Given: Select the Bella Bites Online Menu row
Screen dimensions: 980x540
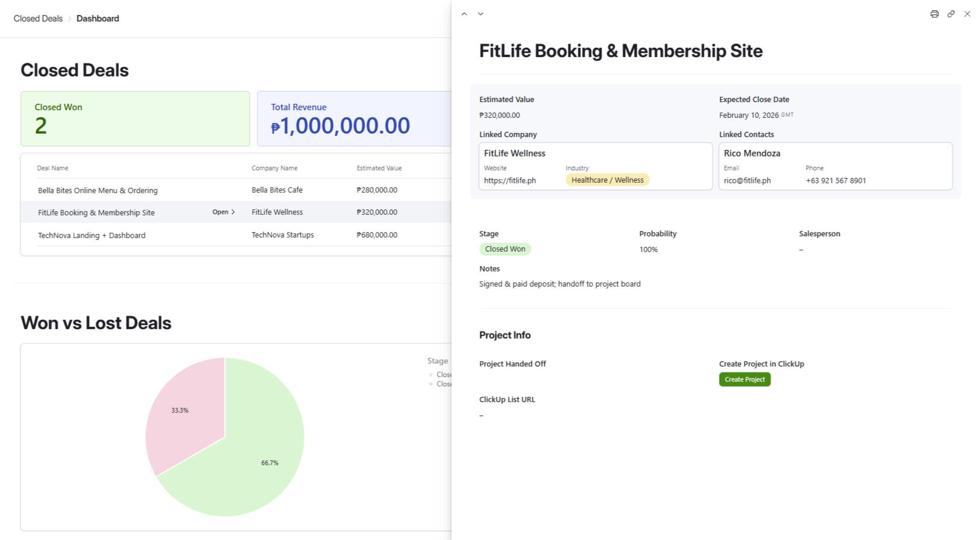Looking at the screenshot, I should pyautogui.click(x=236, y=190).
